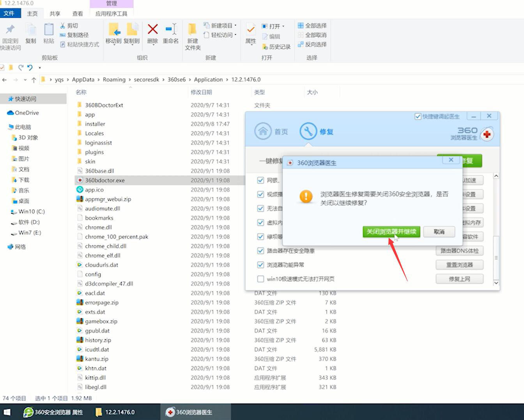Click the Copy icon in ribbon

30,30
